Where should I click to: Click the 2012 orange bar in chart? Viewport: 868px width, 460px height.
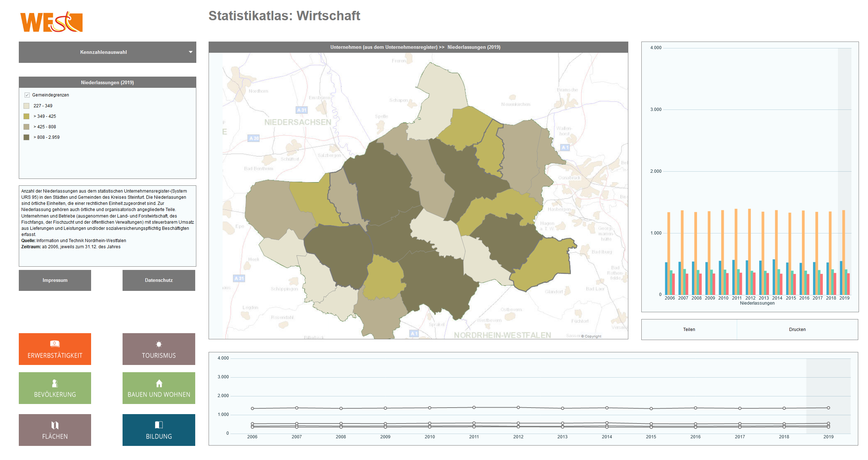(749, 252)
